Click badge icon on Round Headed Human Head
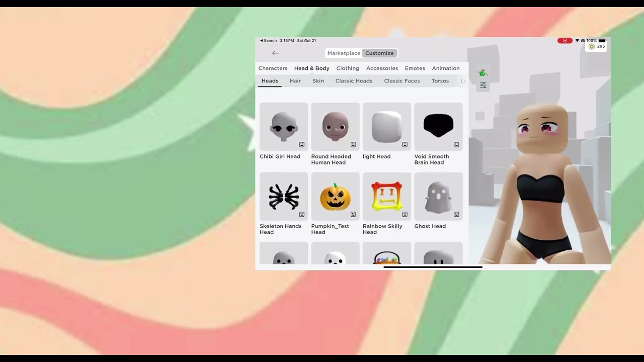This screenshot has height=362, width=644. (353, 145)
